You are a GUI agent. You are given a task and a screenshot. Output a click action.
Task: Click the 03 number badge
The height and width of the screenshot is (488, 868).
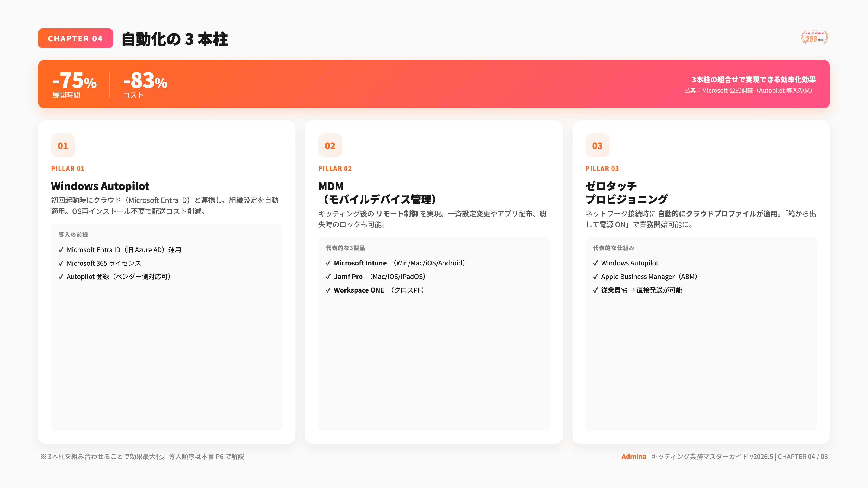click(x=597, y=146)
